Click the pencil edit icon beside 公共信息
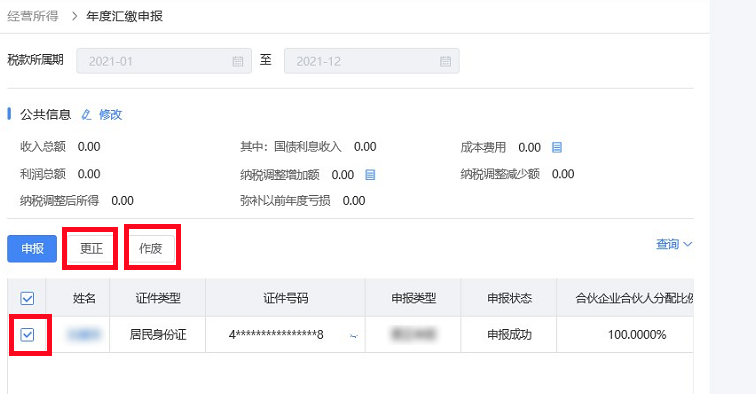The height and width of the screenshot is (394, 756). pos(86,115)
